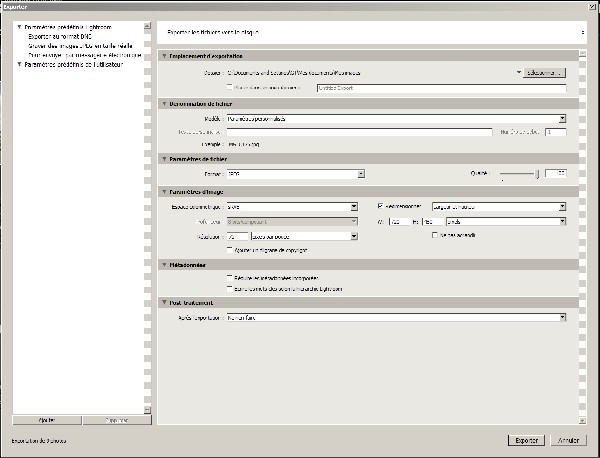Enable the Lightroom keyword hierarchy checkbox

(x=229, y=288)
